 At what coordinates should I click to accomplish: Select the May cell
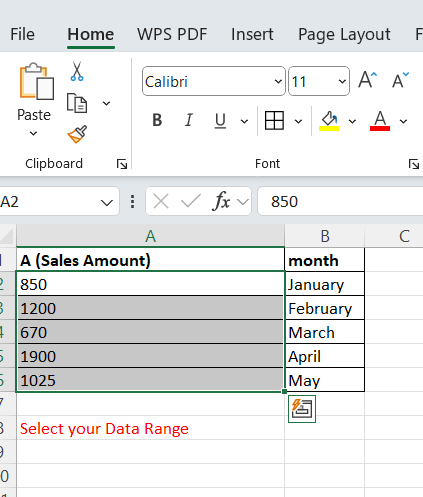(325, 380)
